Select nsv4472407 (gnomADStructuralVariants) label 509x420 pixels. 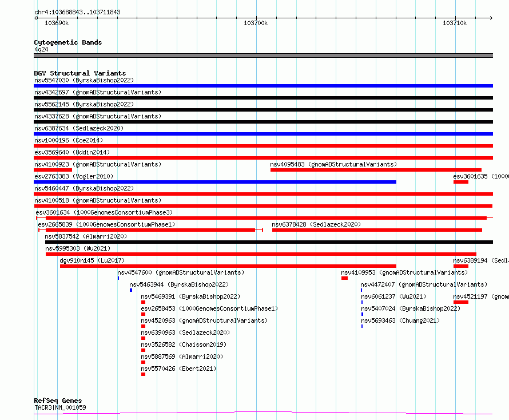424,284
